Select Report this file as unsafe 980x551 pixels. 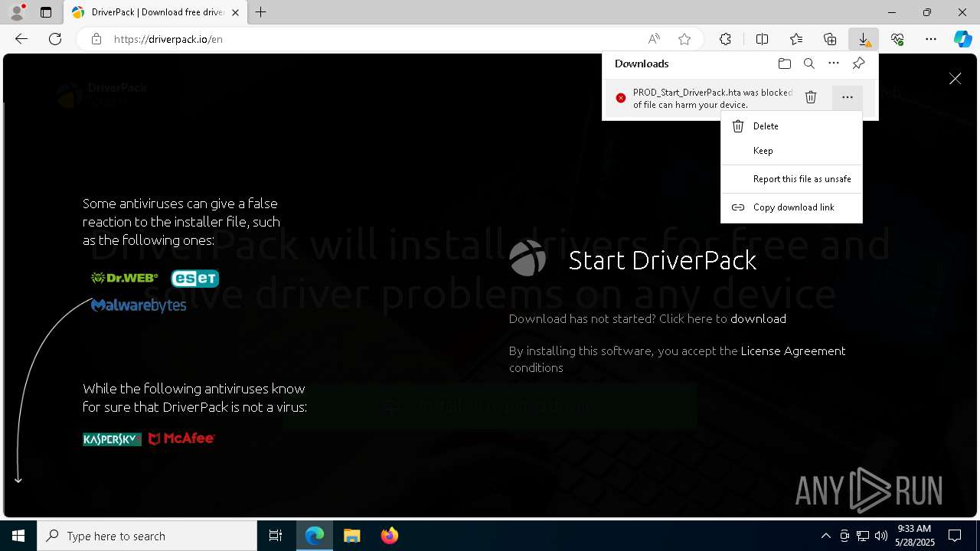click(x=792, y=179)
